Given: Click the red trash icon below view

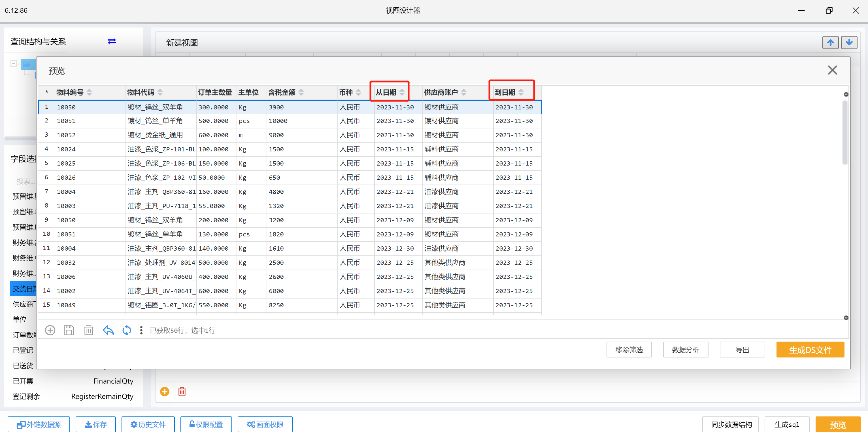Looking at the screenshot, I should 182,391.
